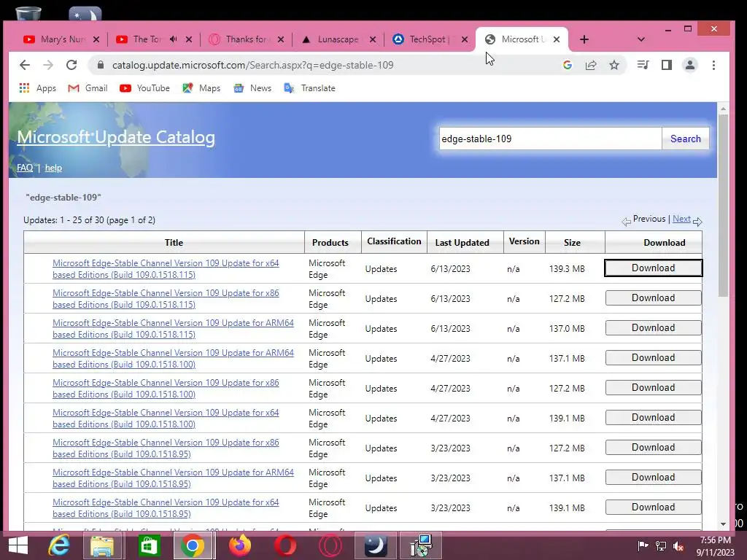Click the page vertical scrollbar thumb

pos(723,205)
